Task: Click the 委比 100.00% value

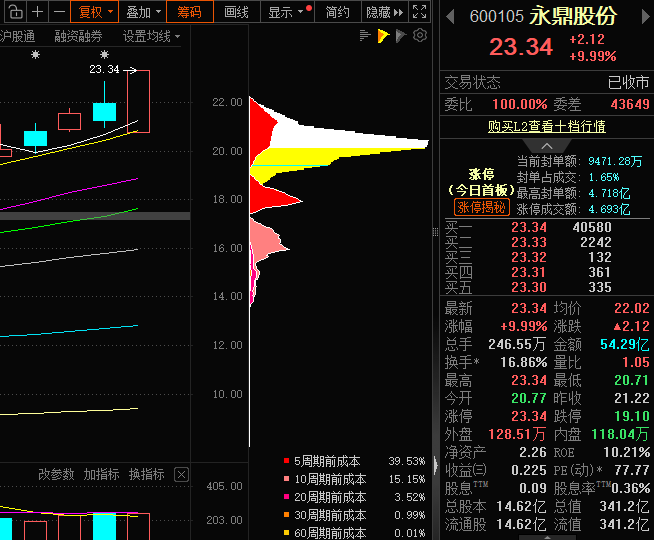Action: pos(520,104)
